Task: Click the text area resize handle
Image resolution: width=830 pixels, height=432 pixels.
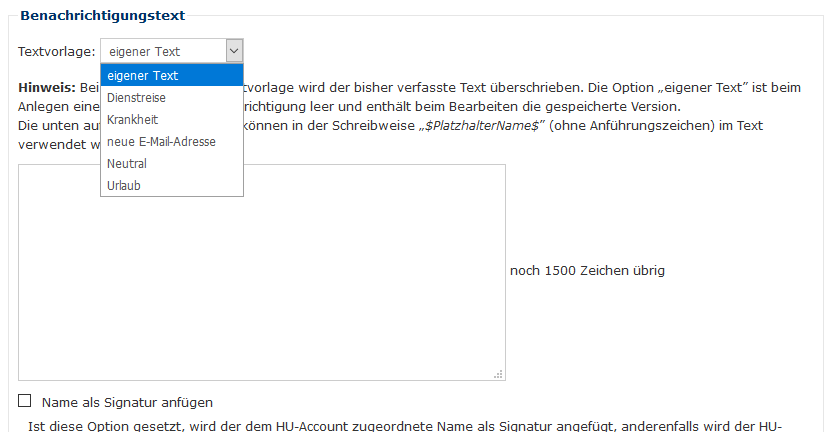Action: [x=499, y=375]
